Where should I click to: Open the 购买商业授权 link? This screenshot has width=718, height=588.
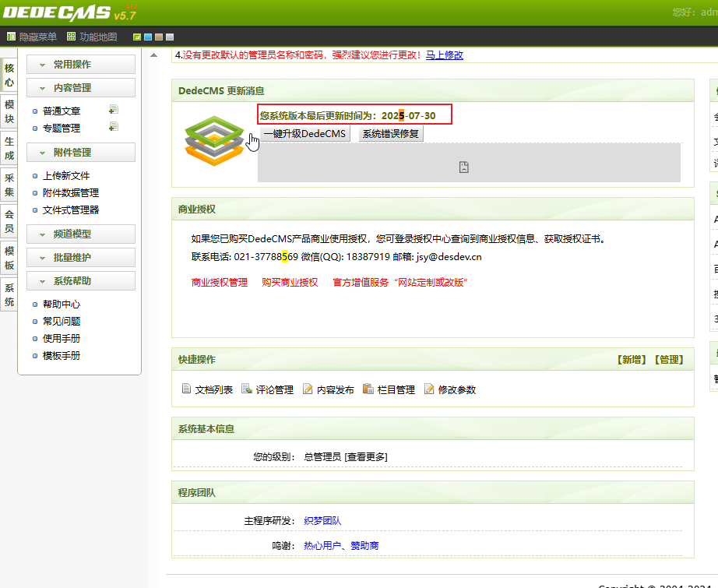point(290,283)
